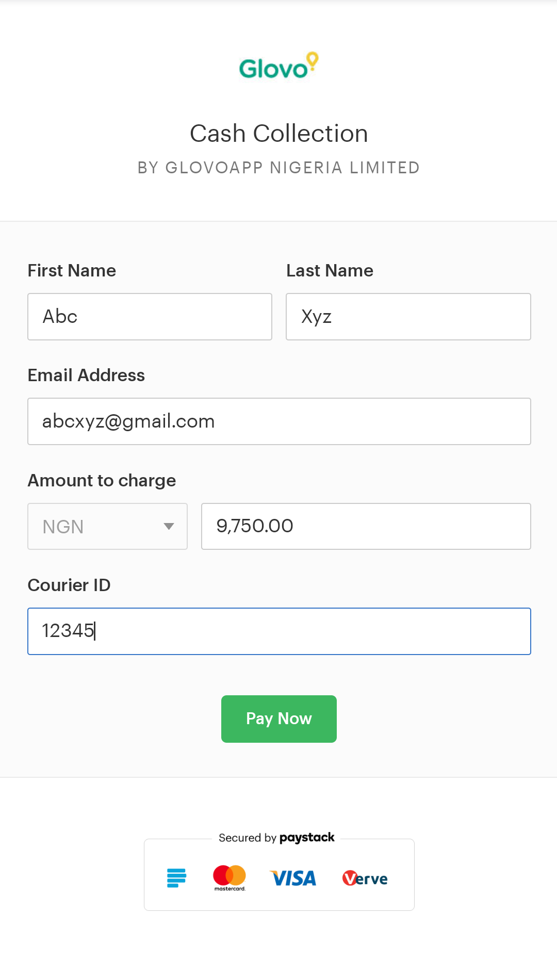Click the Verve card logo
The height and width of the screenshot is (980, 557).
(x=365, y=878)
